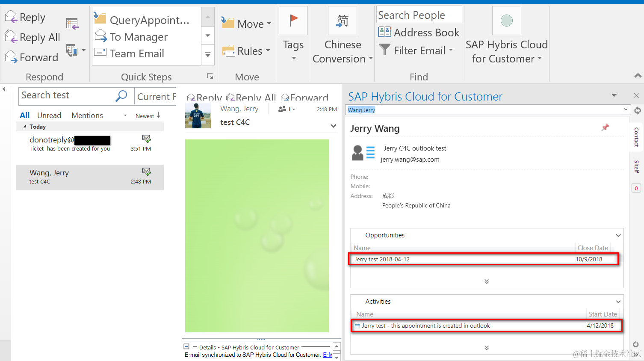Switch to the Shelf side tab

636,166
